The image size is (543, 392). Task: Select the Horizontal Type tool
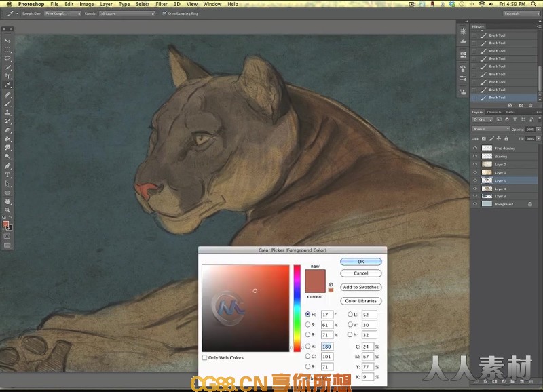click(7, 175)
